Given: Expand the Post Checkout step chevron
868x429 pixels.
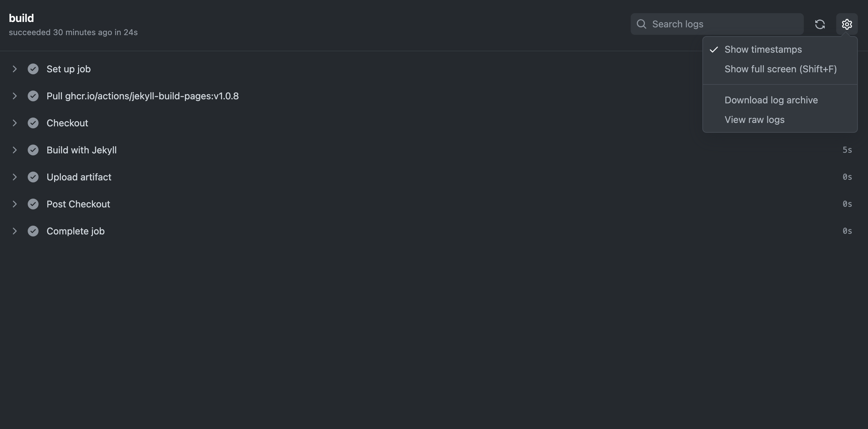Looking at the screenshot, I should 15,204.
